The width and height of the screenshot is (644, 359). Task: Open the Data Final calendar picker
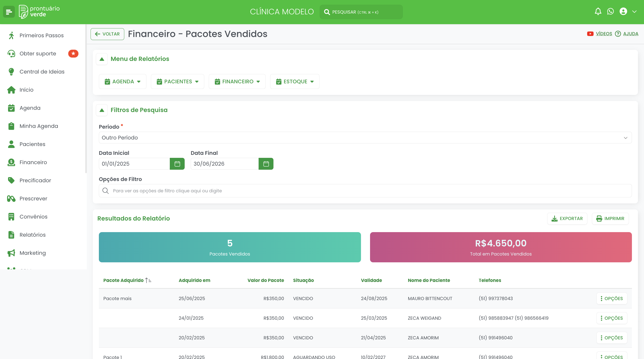click(266, 164)
